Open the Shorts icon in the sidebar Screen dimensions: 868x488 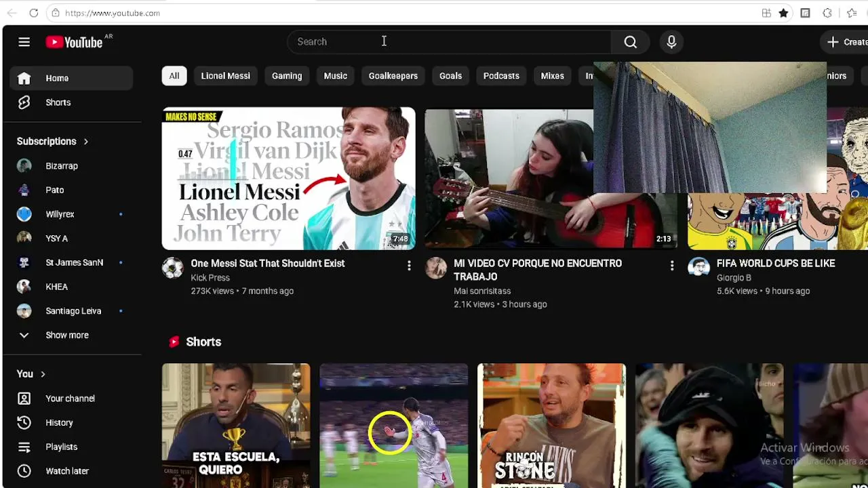(x=24, y=102)
